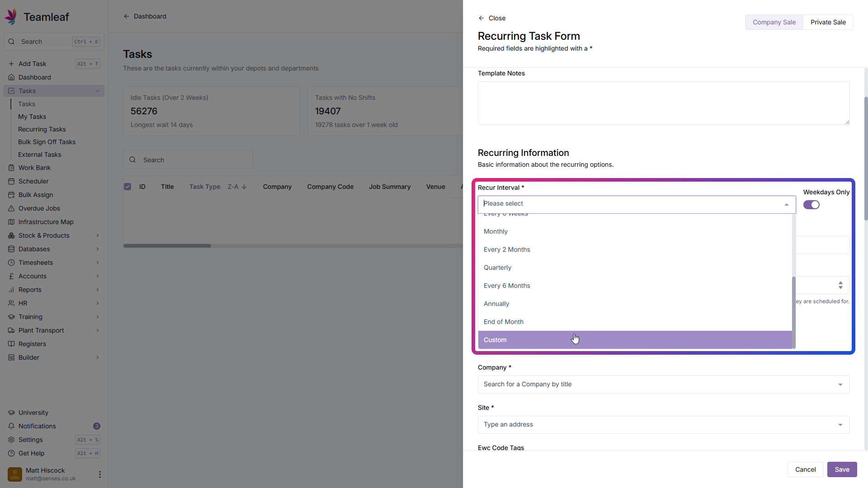Click the Save button

click(842, 469)
